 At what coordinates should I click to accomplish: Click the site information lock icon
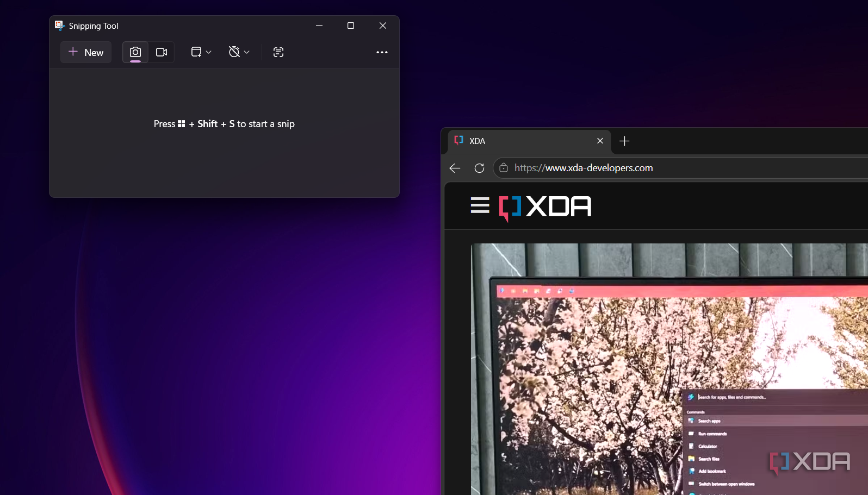tap(504, 168)
